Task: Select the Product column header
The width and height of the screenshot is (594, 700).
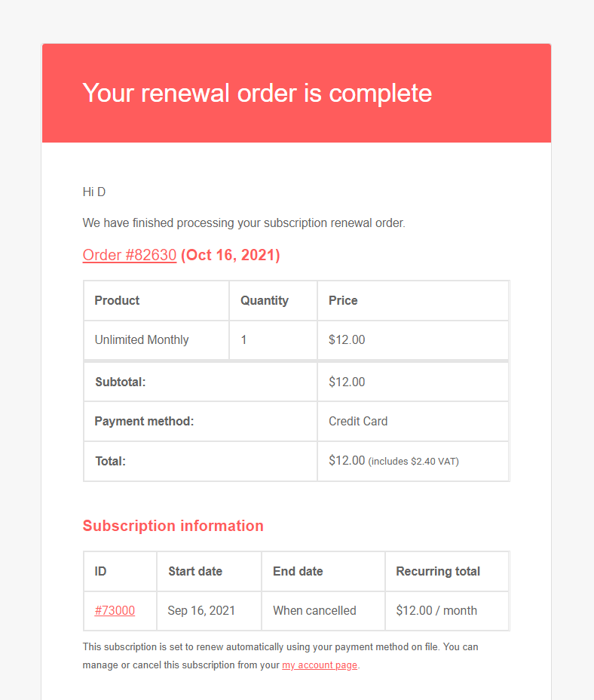Action: pos(117,300)
